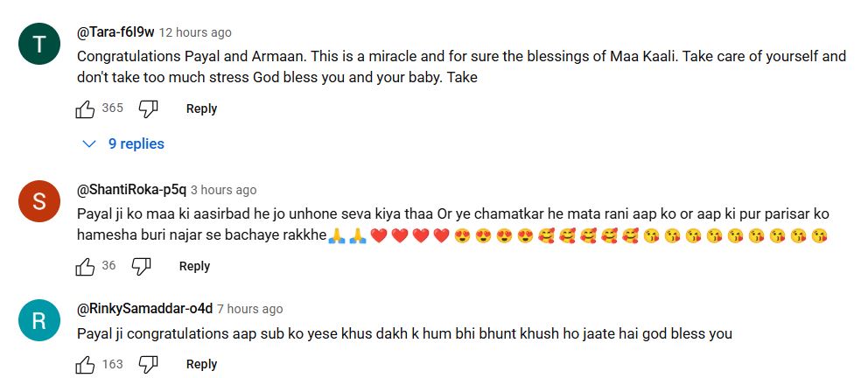
Task: Open the @ShantiRoka-p5q channel link
Action: [132, 190]
